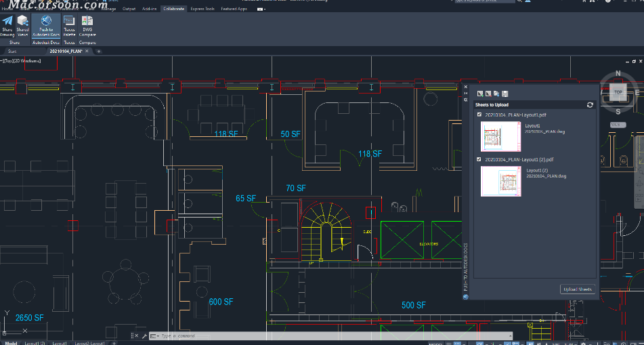Switch to the Output ribbon tab
Viewport: 644px width, 345px height.
click(x=129, y=9)
